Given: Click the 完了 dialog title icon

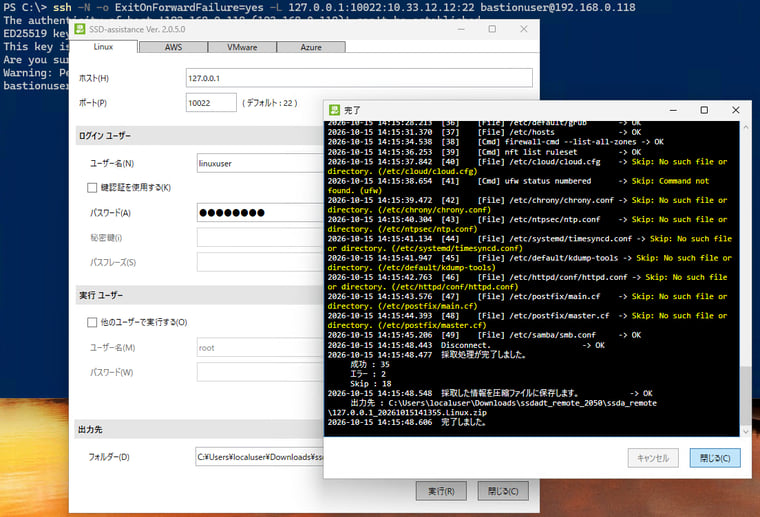Looking at the screenshot, I should point(334,110).
